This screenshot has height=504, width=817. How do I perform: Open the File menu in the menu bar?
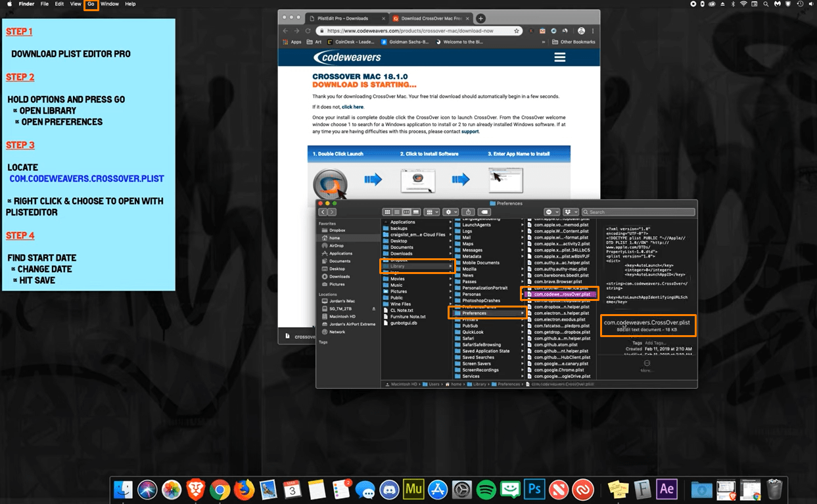click(x=45, y=4)
